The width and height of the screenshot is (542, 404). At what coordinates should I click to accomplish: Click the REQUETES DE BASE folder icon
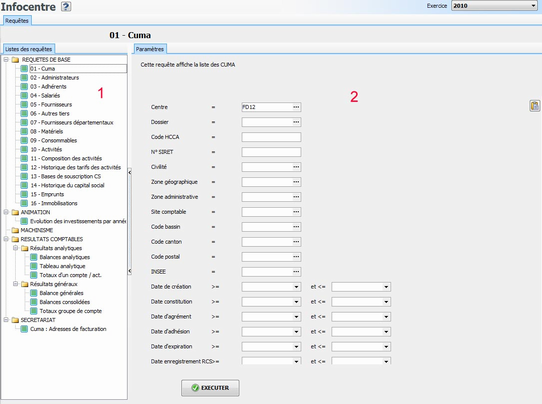15,59
